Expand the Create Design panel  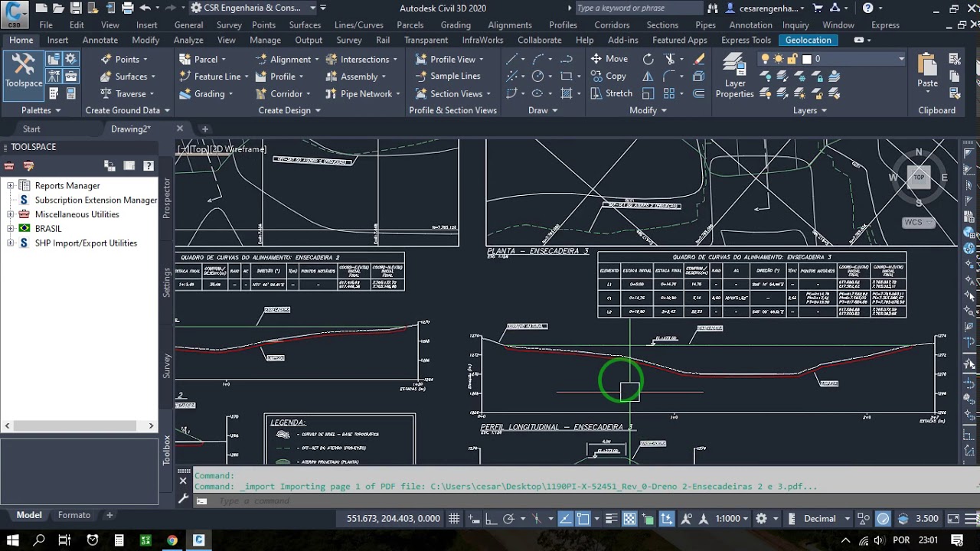pos(289,110)
